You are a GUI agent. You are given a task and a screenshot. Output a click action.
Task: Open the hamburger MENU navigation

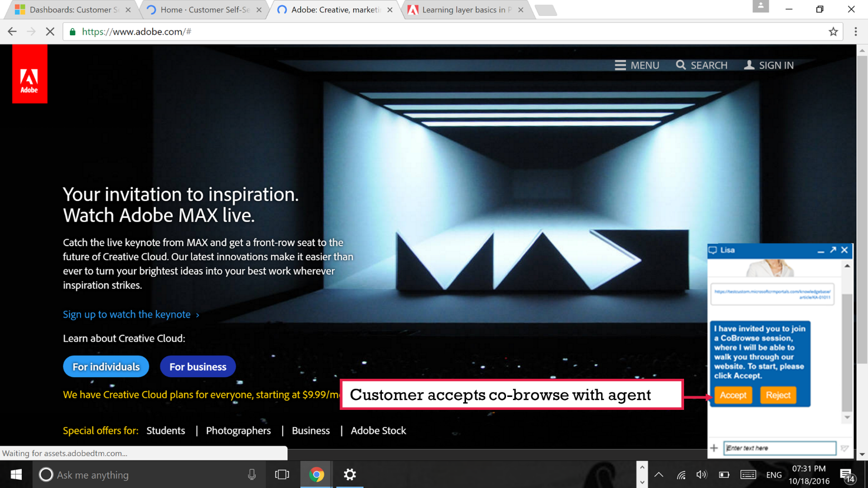[x=637, y=65]
